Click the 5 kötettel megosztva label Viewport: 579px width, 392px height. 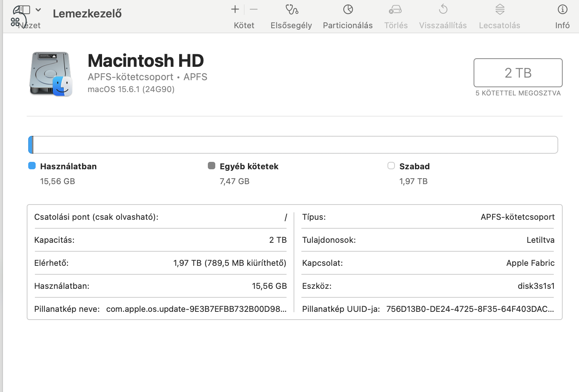(518, 93)
